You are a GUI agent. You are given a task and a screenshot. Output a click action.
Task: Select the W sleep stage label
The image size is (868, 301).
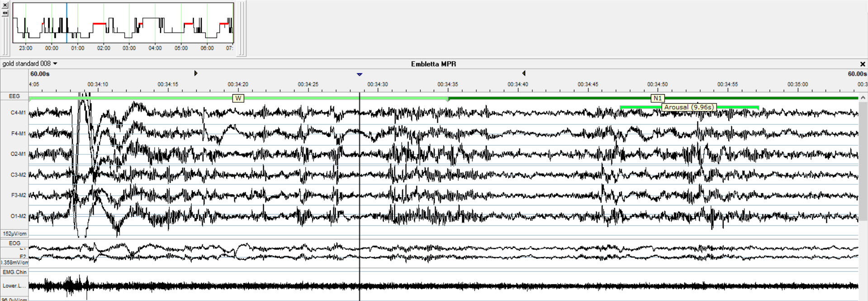pyautogui.click(x=238, y=98)
